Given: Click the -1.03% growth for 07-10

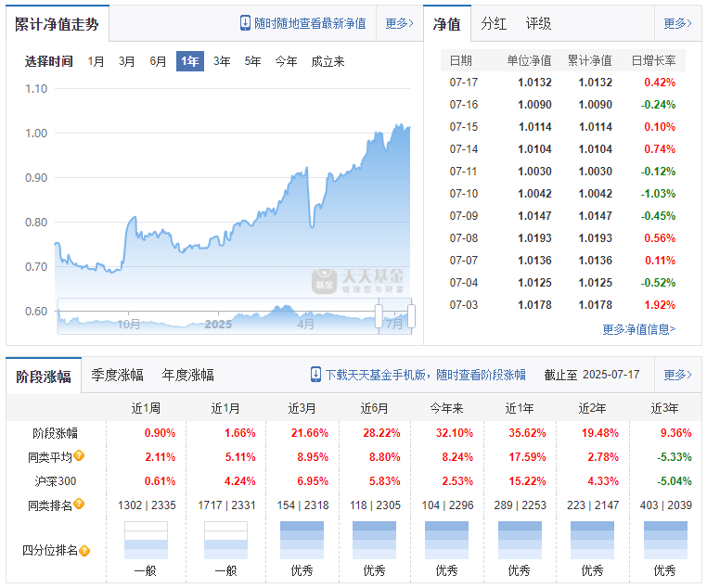Looking at the screenshot, I should coord(659,194).
